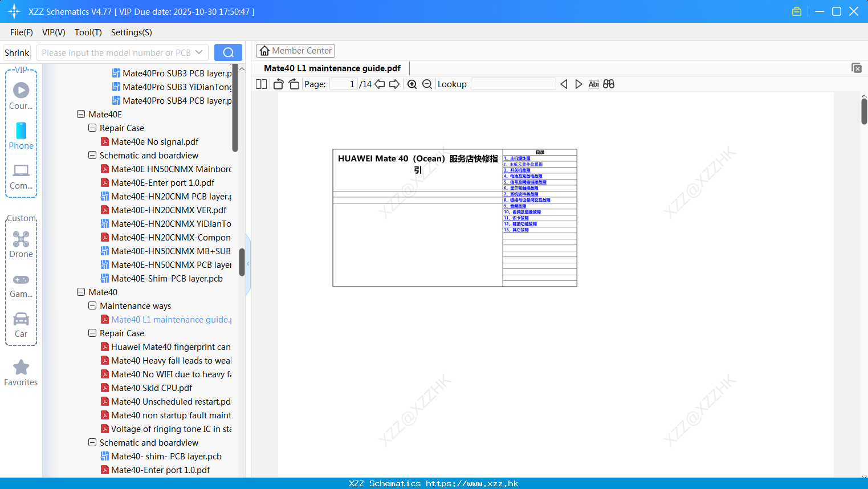Click the PDF viewer vertical scrollbar
Screen dimensions: 868x489
click(x=864, y=111)
